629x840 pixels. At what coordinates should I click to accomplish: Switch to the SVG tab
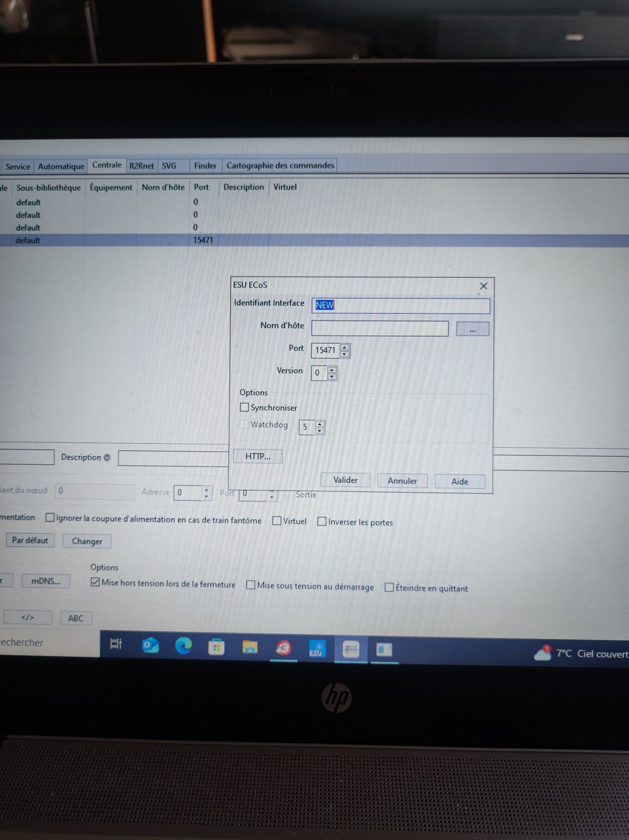(x=169, y=166)
